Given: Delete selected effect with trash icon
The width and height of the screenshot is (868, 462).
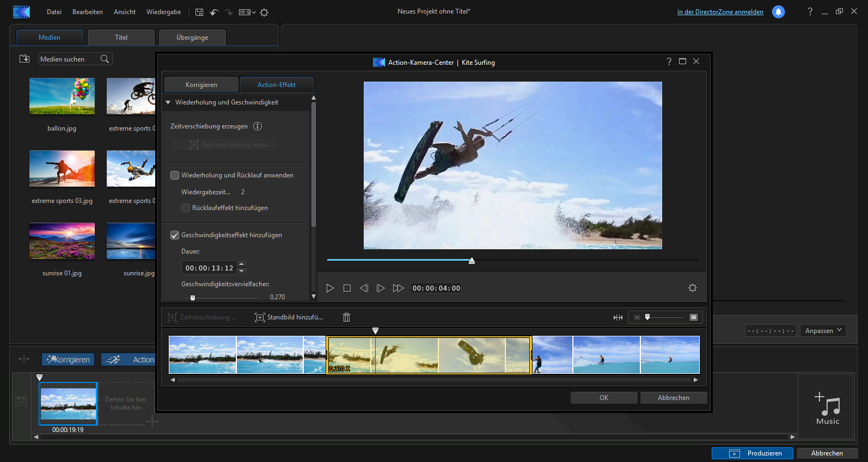Looking at the screenshot, I should (346, 317).
